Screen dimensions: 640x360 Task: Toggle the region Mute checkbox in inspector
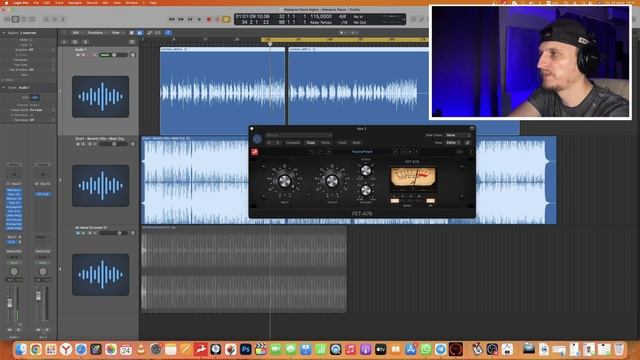(31, 40)
